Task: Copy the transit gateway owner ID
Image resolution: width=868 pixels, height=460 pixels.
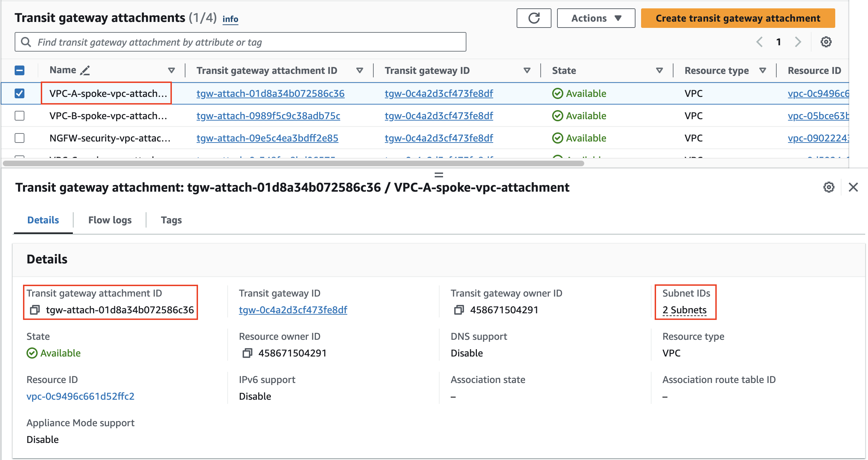Action: pos(459,310)
